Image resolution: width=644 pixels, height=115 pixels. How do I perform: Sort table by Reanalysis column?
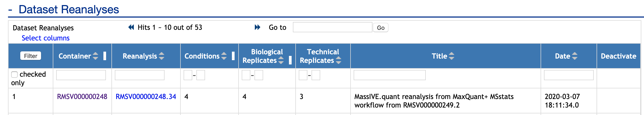(162, 56)
